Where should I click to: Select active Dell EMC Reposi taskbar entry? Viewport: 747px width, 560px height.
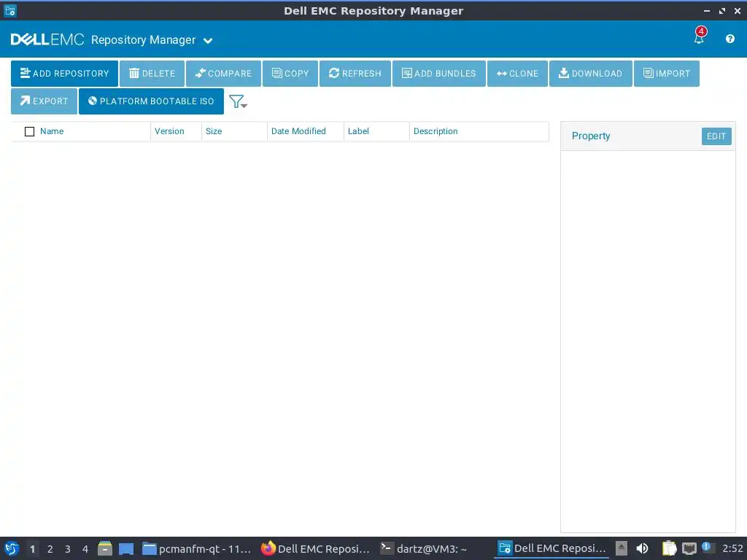point(551,548)
